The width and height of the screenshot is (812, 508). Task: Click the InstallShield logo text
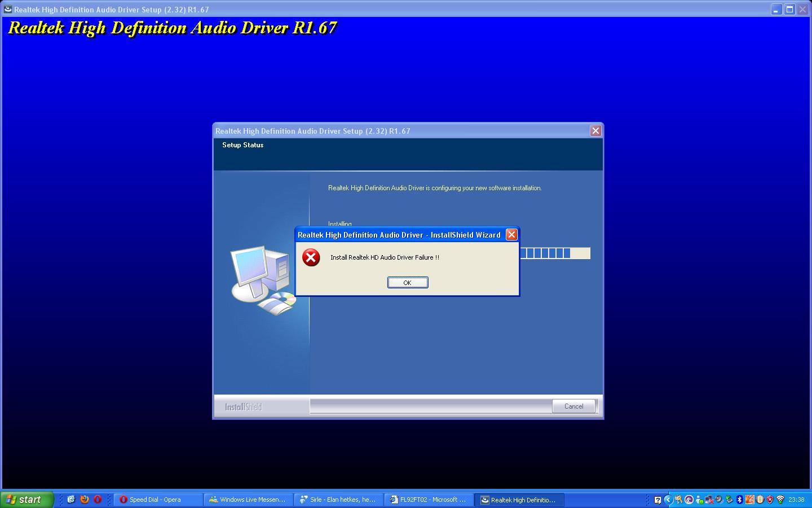coord(243,407)
